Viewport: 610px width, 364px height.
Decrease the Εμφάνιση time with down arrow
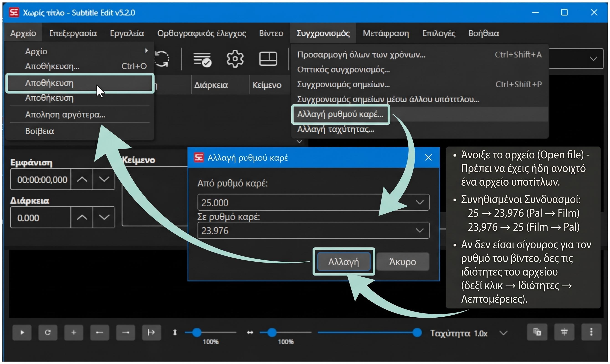coord(104,179)
